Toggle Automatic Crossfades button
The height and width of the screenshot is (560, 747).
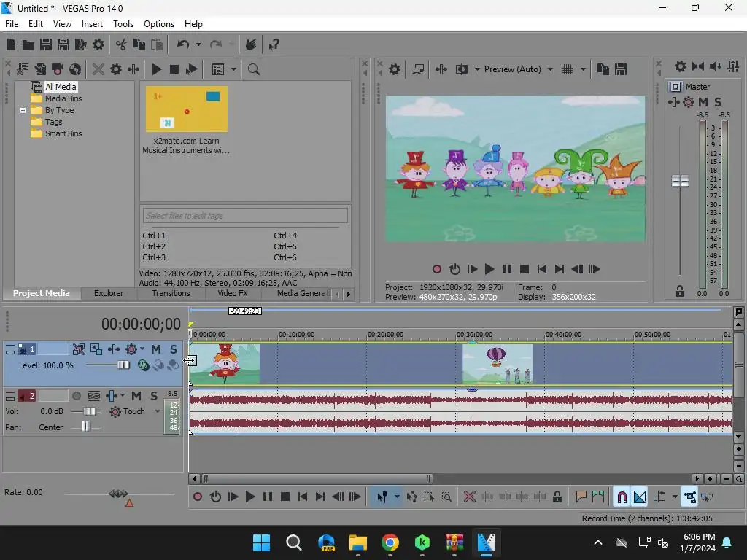(640, 497)
